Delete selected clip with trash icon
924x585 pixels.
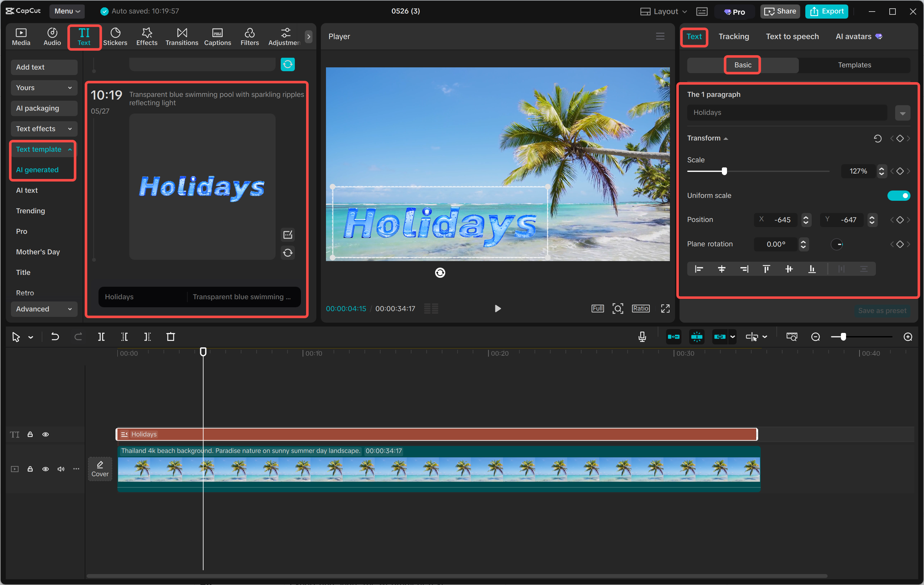pyautogui.click(x=171, y=337)
